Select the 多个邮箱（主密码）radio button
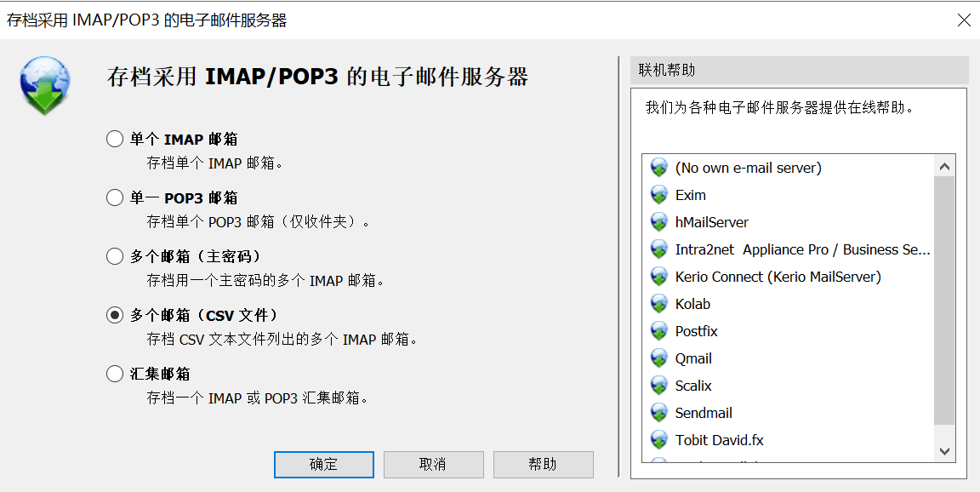This screenshot has height=492, width=980. pyautogui.click(x=114, y=256)
